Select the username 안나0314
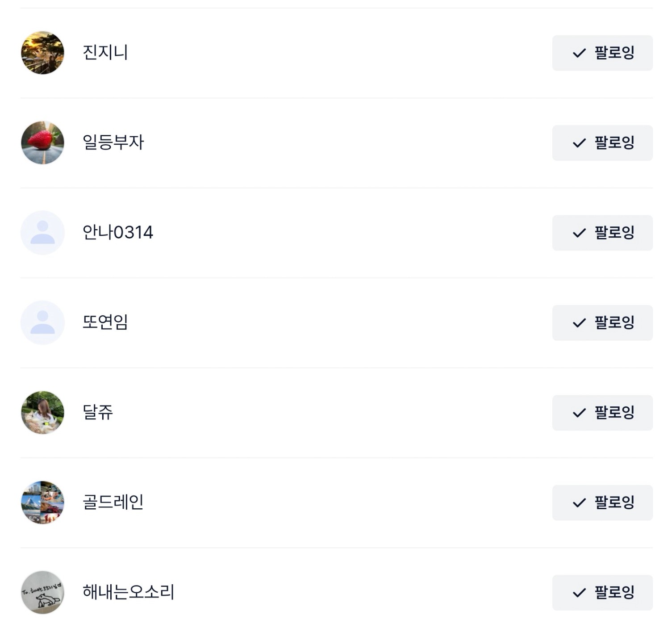Viewport: 672px width, 636px height. (x=118, y=233)
